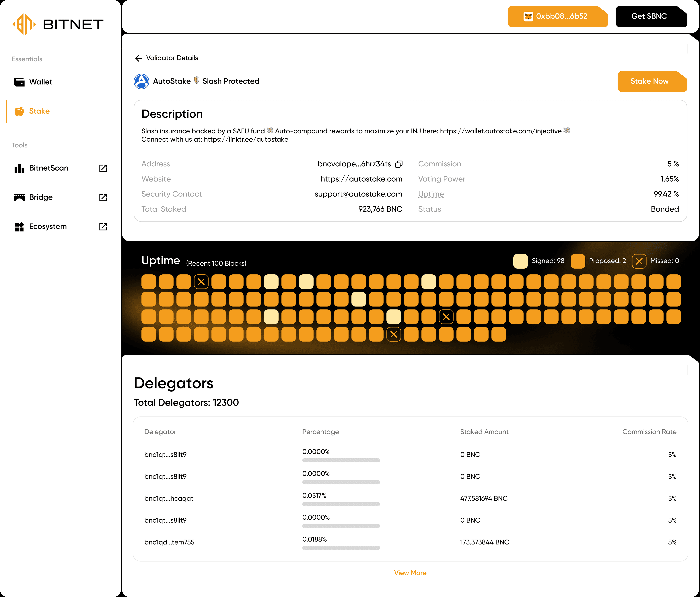This screenshot has height=597, width=700.
Task: Open BitnetScan external link icon
Action: click(103, 168)
